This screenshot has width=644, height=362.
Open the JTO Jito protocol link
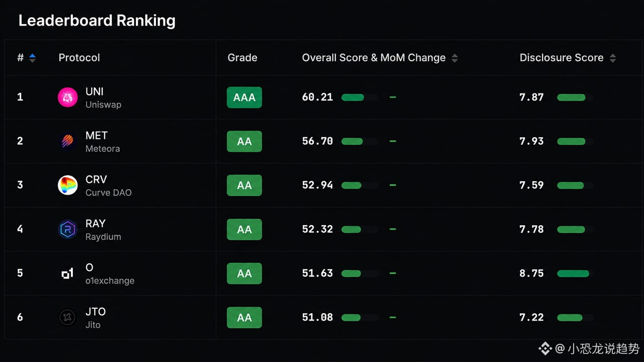[96, 318]
